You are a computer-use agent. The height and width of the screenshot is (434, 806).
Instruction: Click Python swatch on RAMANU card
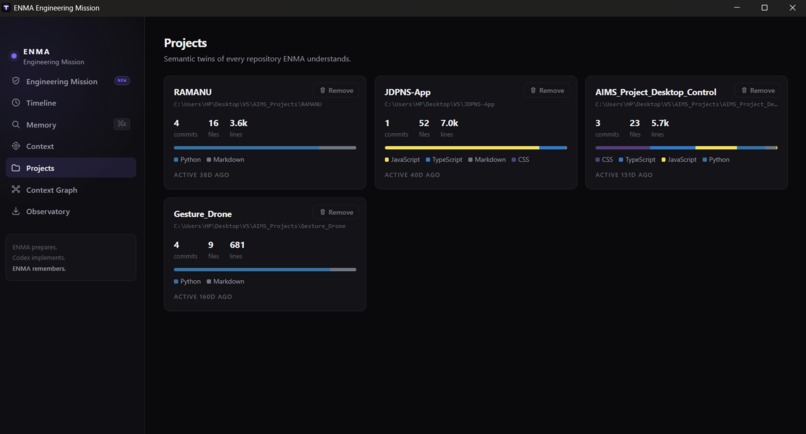click(176, 160)
